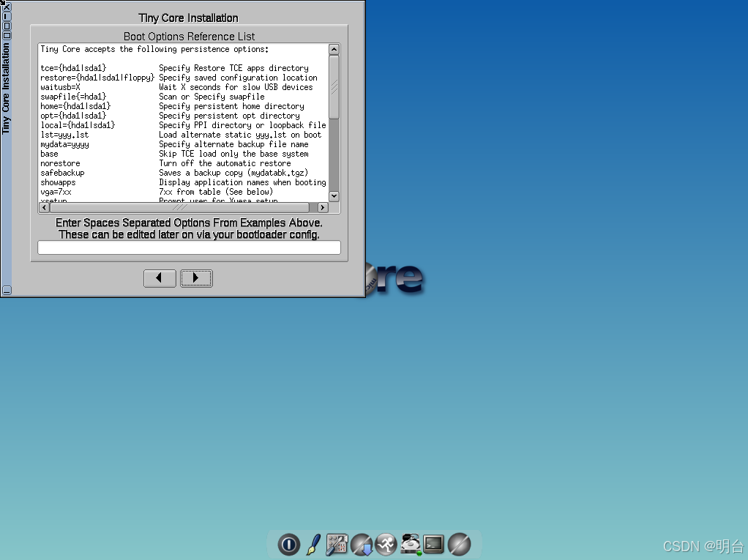748x560 pixels.
Task: Select the 'lst=yyy.lst' option line
Action: (x=64, y=135)
